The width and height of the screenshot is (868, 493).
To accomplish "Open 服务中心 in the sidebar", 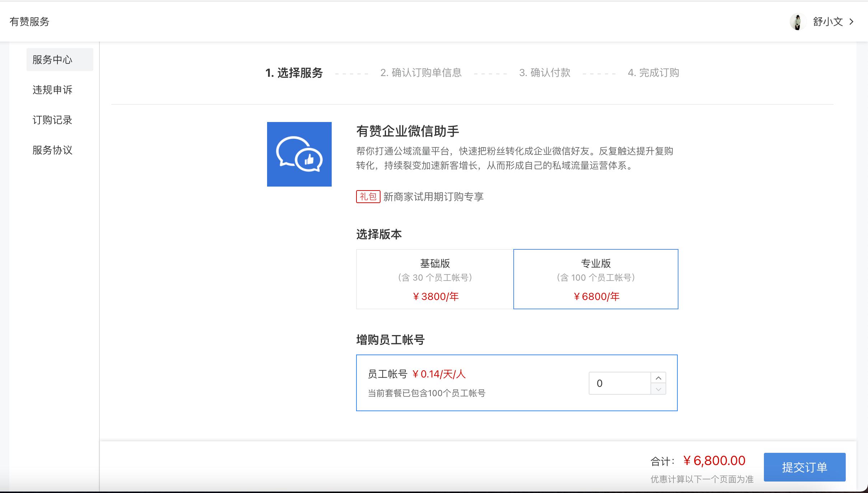I will [x=60, y=60].
